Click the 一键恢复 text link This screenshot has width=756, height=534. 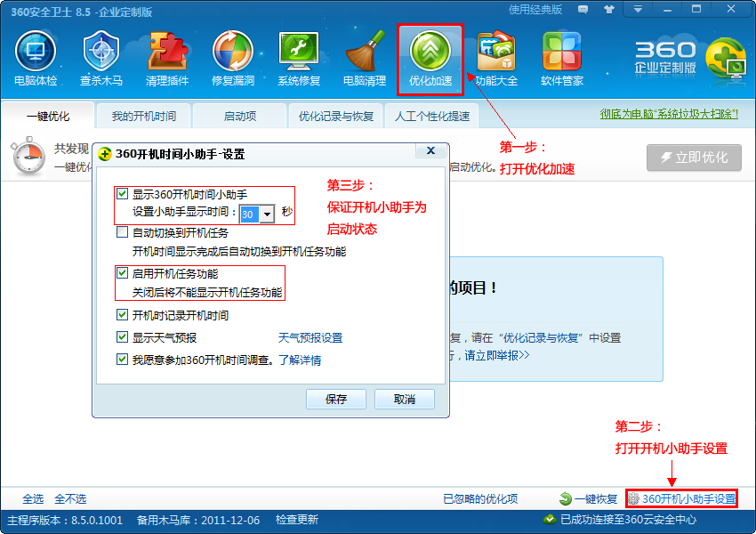tap(596, 498)
